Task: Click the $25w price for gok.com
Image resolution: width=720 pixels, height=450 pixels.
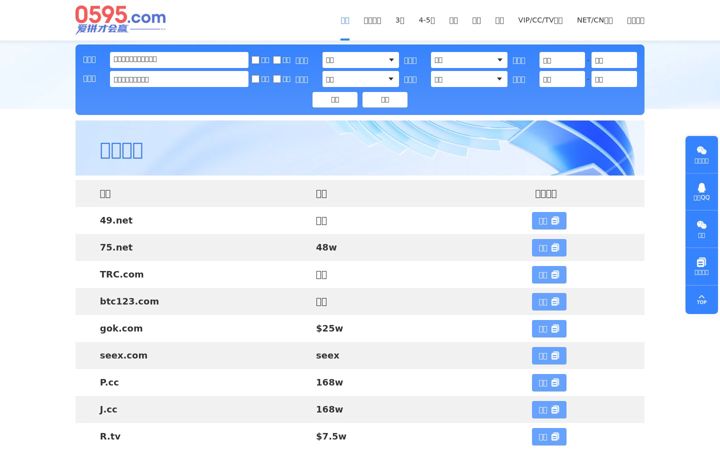Action: coord(329,329)
